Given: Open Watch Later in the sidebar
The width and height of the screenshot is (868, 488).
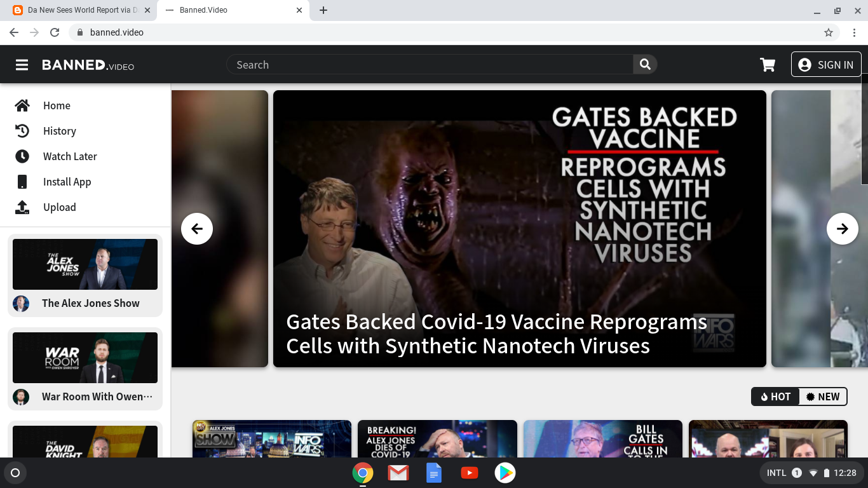Looking at the screenshot, I should 85,156.
